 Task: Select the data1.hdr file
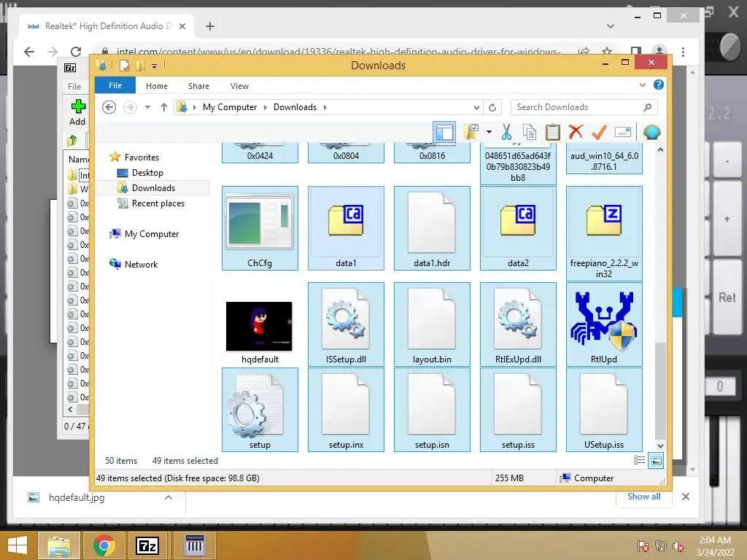tap(432, 228)
